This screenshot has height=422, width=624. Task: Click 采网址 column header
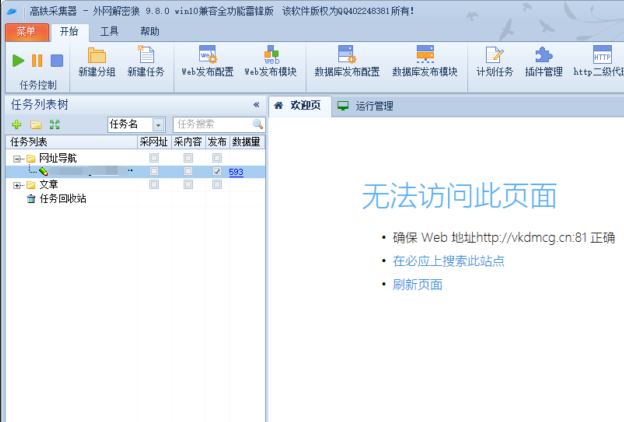(x=154, y=142)
